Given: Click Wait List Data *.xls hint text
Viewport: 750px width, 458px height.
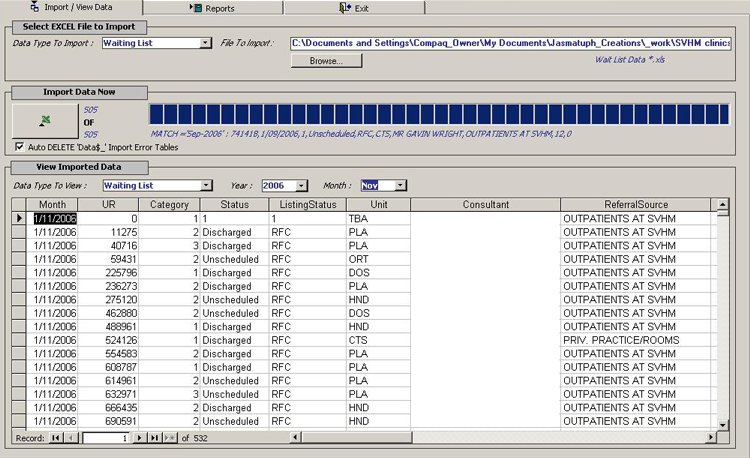Looking at the screenshot, I should pos(629,60).
